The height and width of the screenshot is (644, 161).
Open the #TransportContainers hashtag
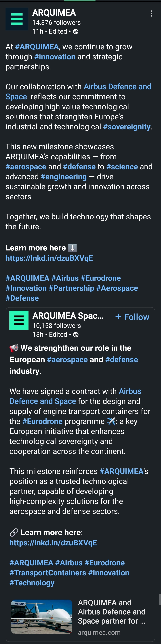[x=48, y=573]
